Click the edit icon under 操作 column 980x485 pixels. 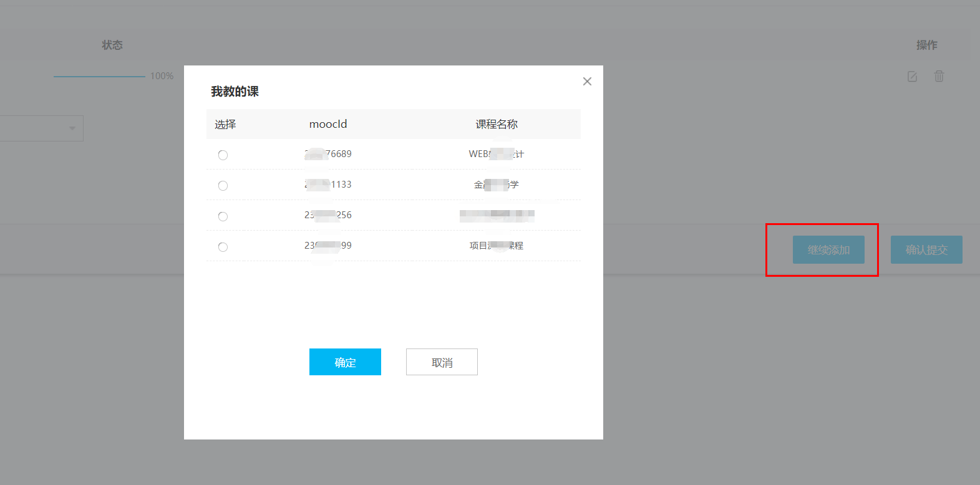pos(912,77)
